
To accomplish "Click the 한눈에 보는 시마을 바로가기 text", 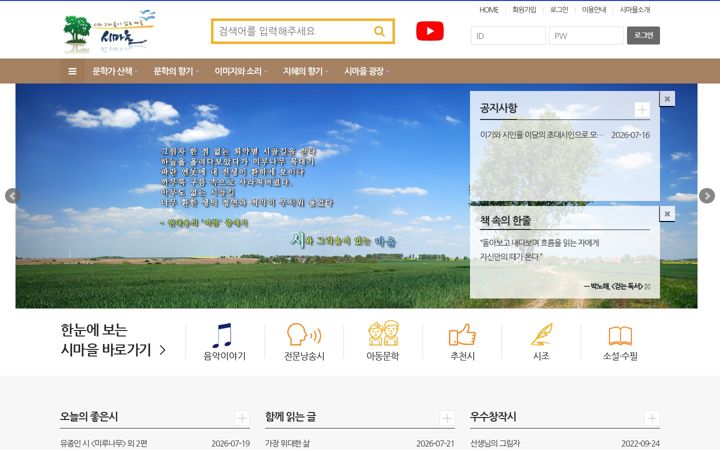I will (106, 340).
